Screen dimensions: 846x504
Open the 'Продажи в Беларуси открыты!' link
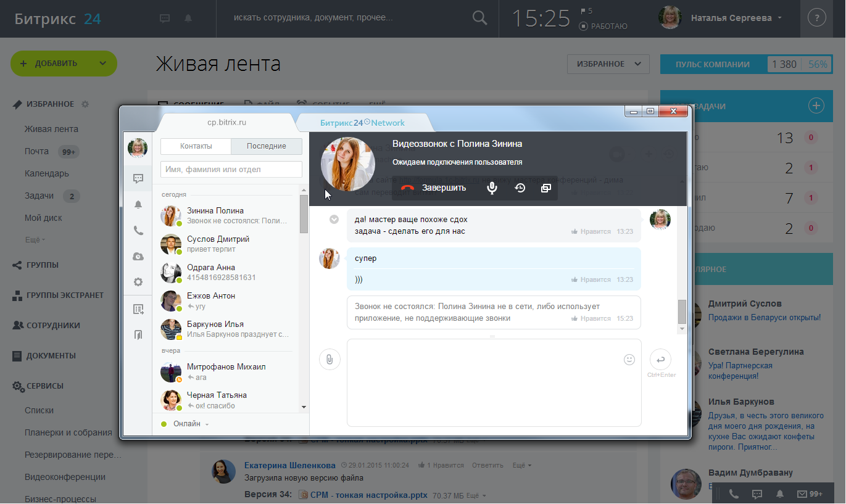tap(765, 317)
